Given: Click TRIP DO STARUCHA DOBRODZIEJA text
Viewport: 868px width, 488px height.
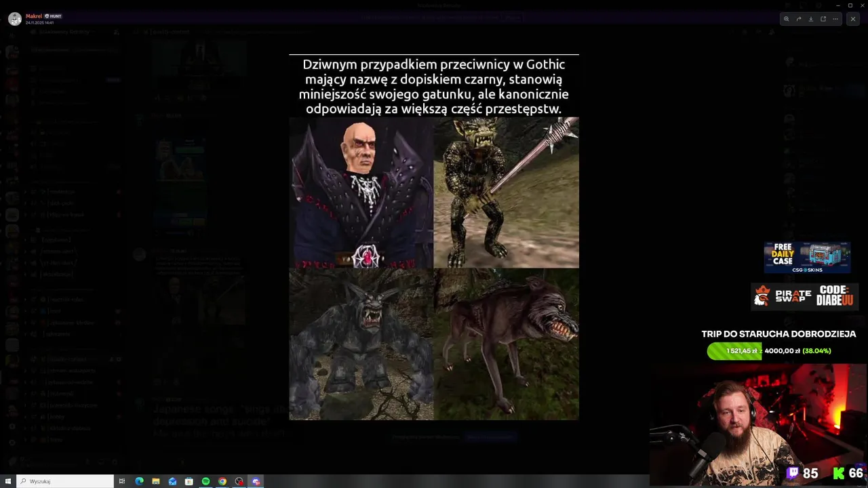Looking at the screenshot, I should [x=778, y=334].
